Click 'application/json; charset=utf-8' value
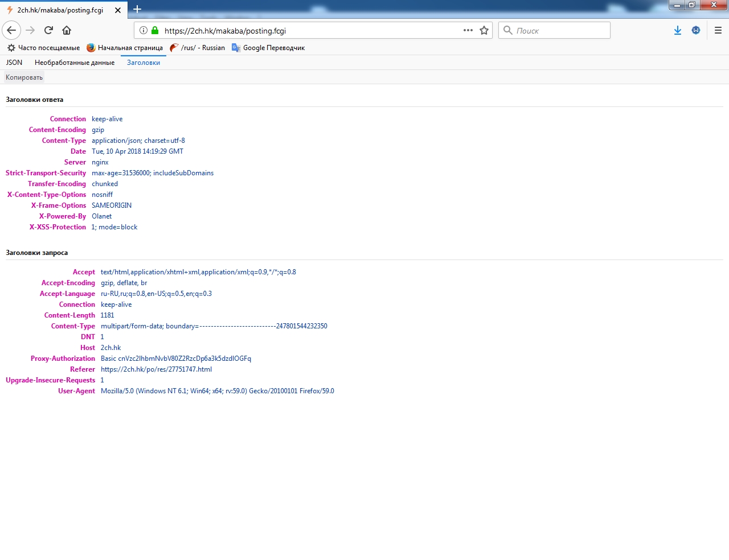This screenshot has width=729, height=560. pyautogui.click(x=138, y=141)
